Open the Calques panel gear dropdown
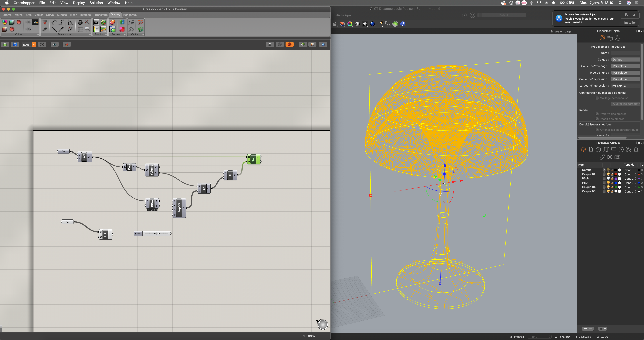 tap(640, 143)
